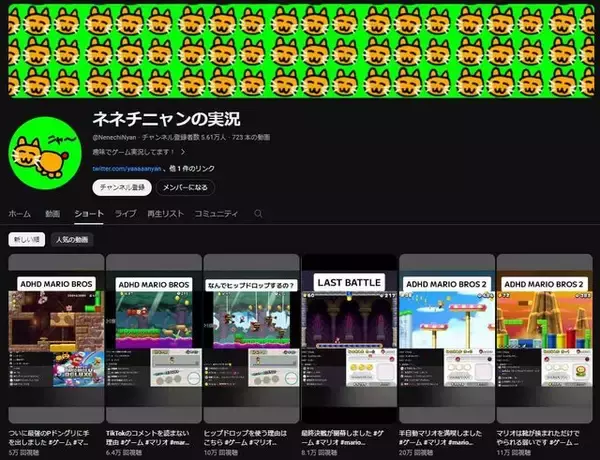Screen dimensions: 600x460
Task: Select the ショート tab
Action: pyautogui.click(x=89, y=214)
